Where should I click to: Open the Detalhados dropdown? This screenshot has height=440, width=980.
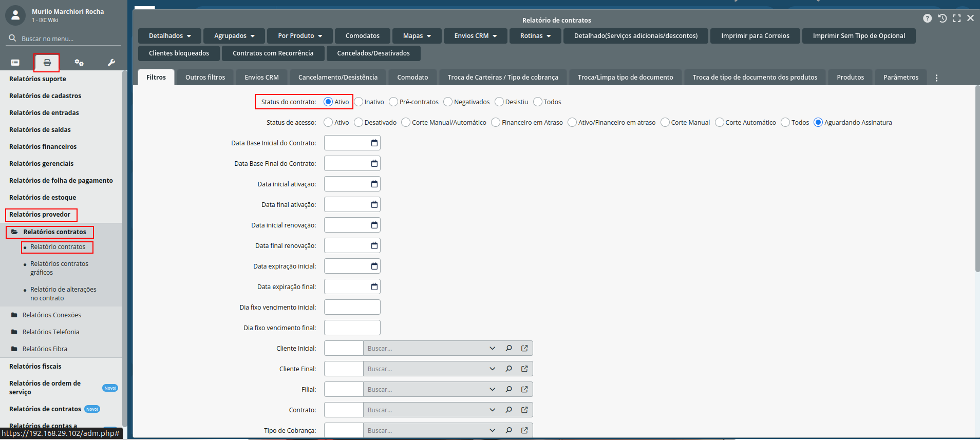[169, 36]
